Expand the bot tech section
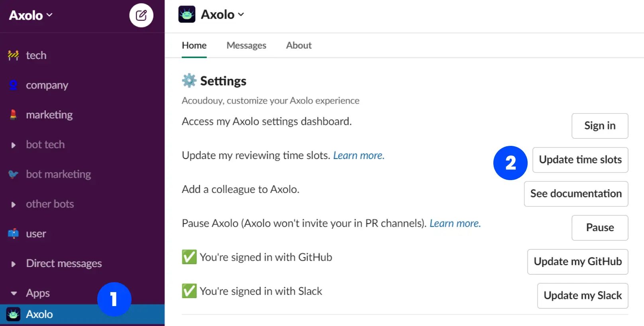Viewport: 644px width, 326px height. (x=14, y=145)
